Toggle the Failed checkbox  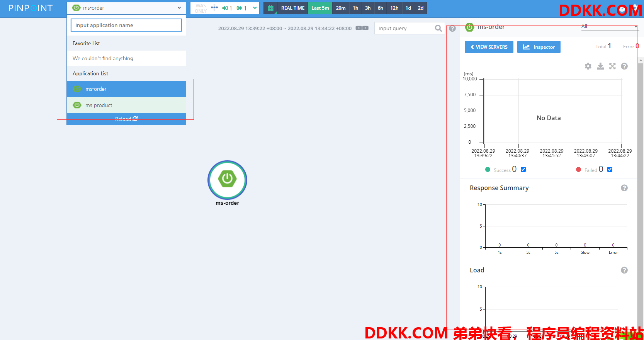pyautogui.click(x=610, y=169)
